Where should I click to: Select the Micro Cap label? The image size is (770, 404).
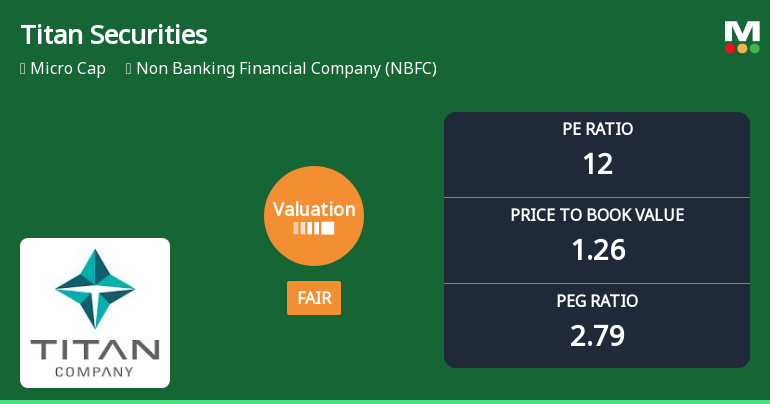[x=68, y=69]
